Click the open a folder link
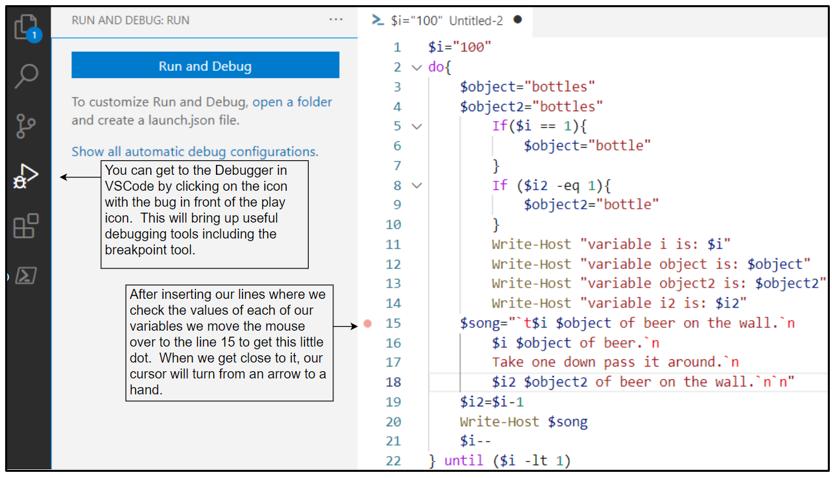The width and height of the screenshot is (832, 478). [x=292, y=101]
